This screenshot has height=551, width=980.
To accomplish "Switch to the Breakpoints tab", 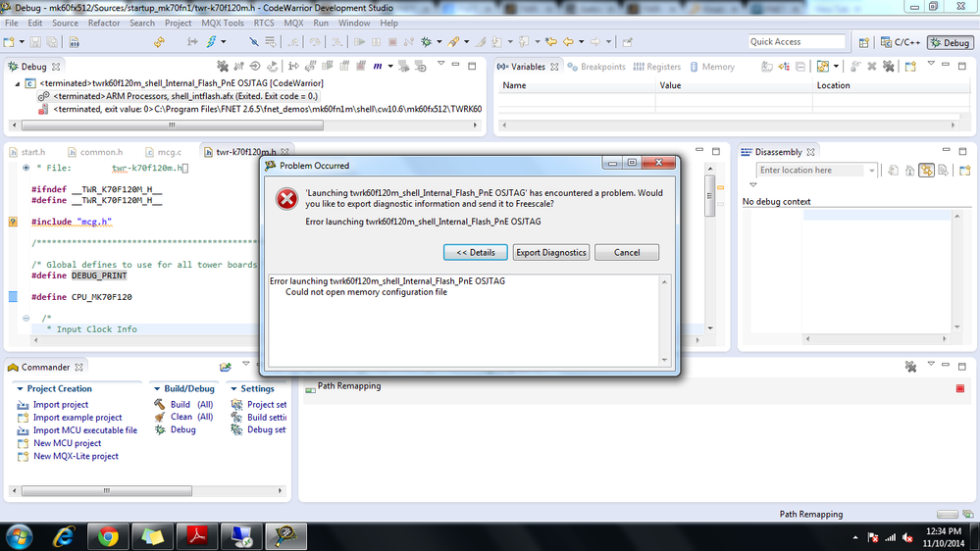I will pos(596,67).
